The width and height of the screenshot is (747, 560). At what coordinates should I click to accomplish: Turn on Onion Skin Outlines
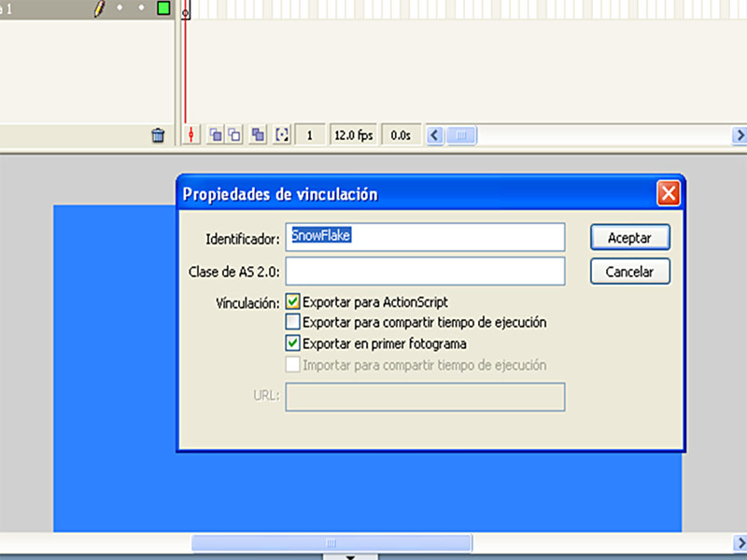pos(235,134)
